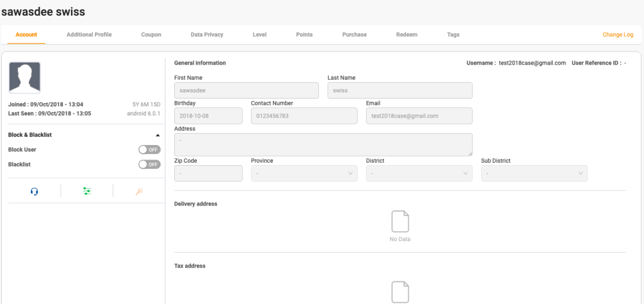Open the Change Log link

point(618,35)
